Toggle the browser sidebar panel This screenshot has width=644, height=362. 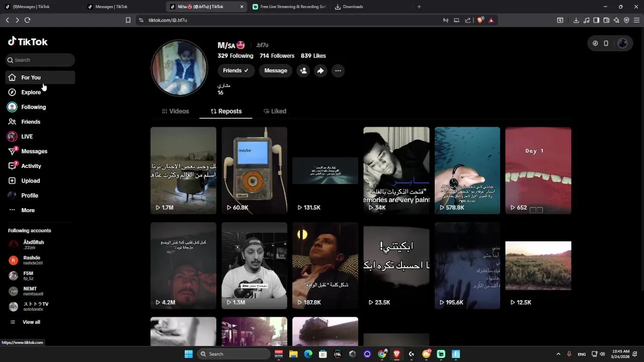596,20
